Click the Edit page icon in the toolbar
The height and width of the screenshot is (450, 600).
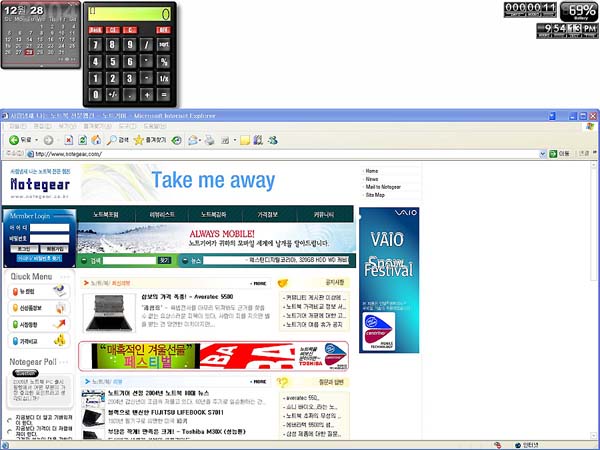pyautogui.click(x=225, y=140)
